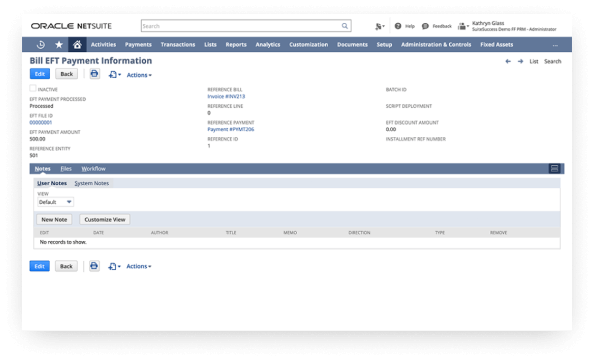Click the Customize View button
Image resolution: width=594 pixels, height=361 pixels.
point(105,219)
